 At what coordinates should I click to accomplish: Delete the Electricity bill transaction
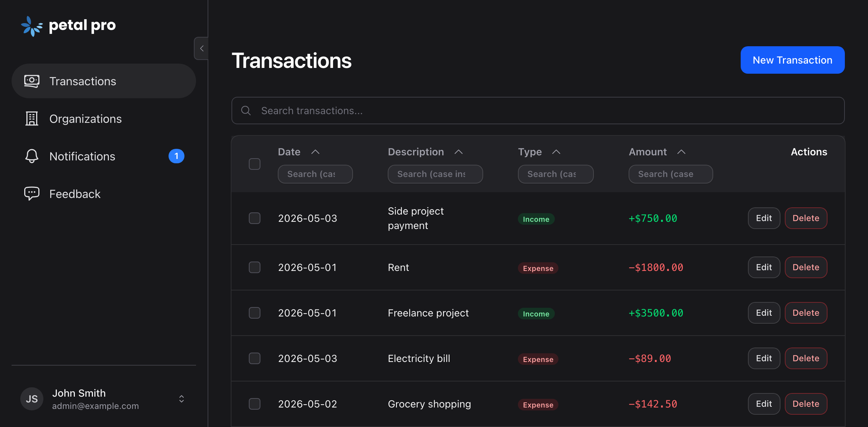pyautogui.click(x=806, y=358)
